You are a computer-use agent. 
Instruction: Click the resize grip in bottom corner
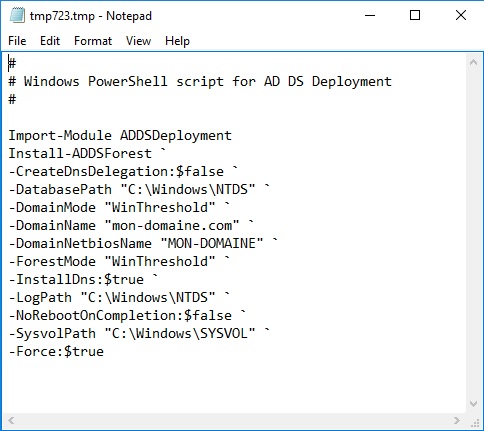tap(474, 421)
